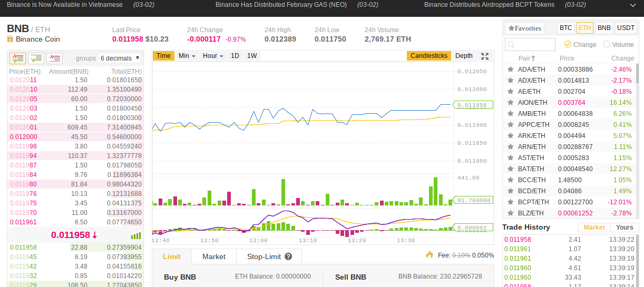
Task: Star the AST/ETH pair
Action: point(510,157)
